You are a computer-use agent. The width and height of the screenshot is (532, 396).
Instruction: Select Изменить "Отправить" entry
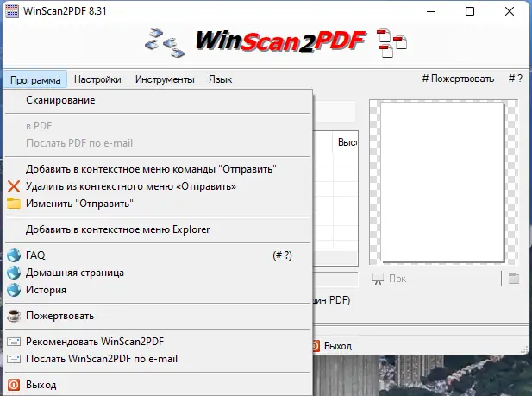158,204
